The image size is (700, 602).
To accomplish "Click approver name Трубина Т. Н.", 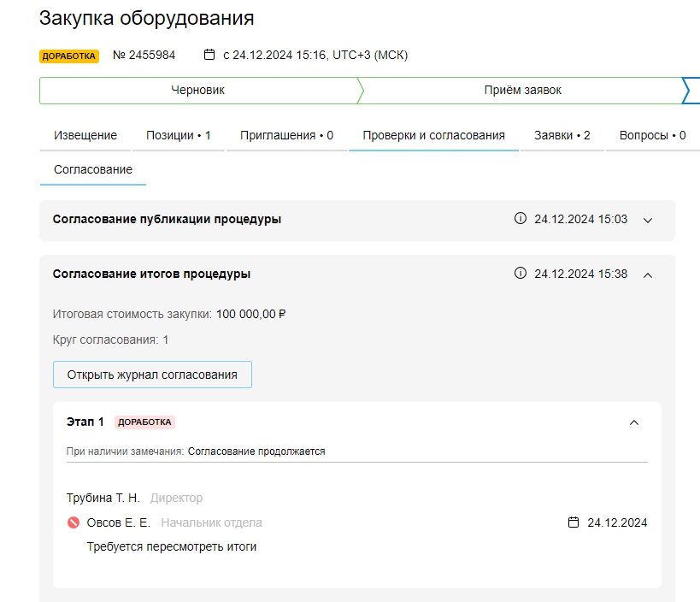I will coord(103,498).
